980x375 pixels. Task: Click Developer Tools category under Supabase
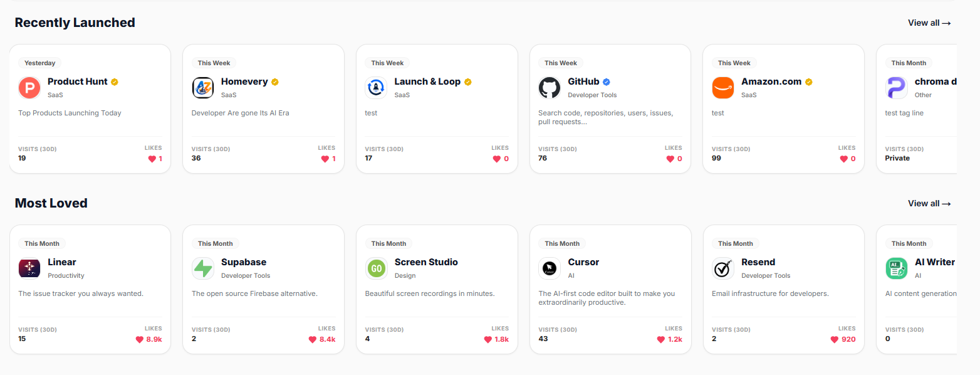(246, 275)
